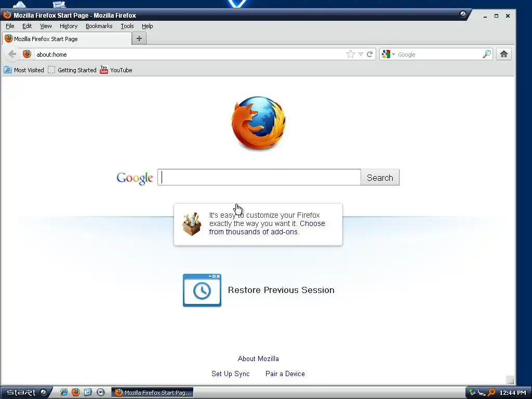Go to home page with house icon
The width and height of the screenshot is (532, 399).
504,54
